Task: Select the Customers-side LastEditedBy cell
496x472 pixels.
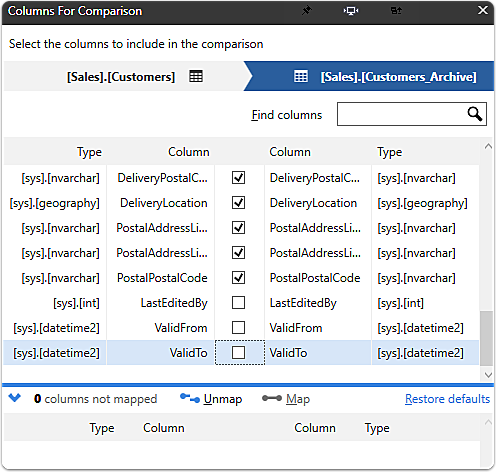Action: (x=160, y=303)
